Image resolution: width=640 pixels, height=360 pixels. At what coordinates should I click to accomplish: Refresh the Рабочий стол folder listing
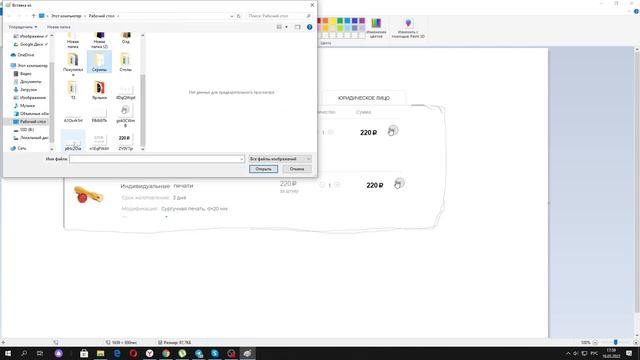(x=239, y=16)
